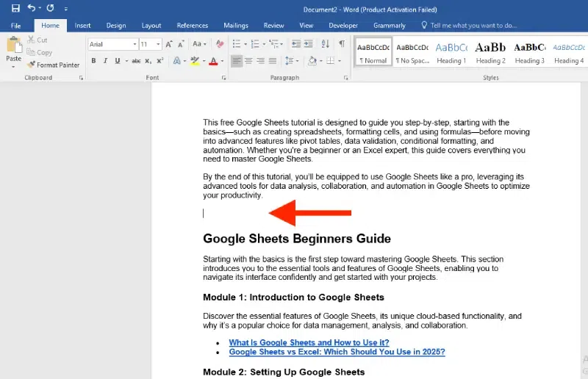The image size is (588, 379).
Task: Redo the last action
Action: pos(50,8)
